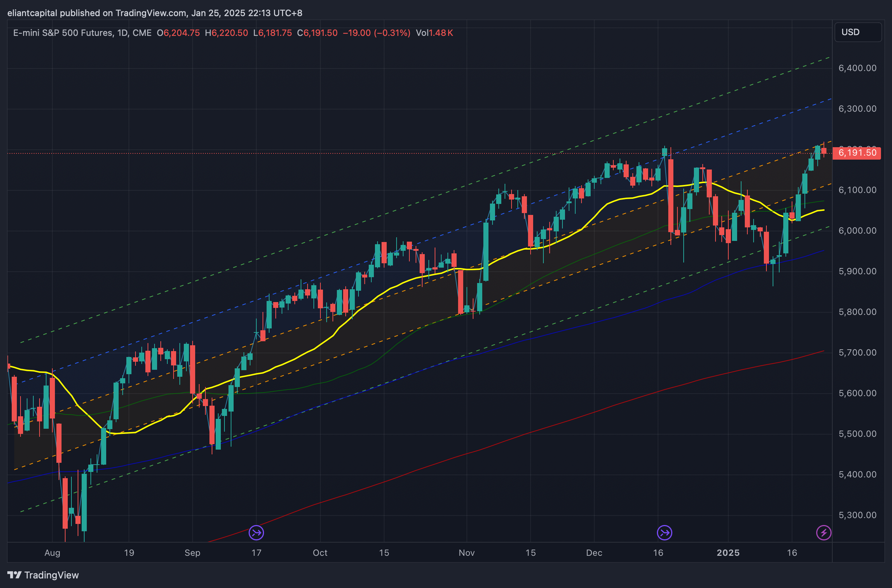This screenshot has height=588, width=892.
Task: Click the contract rollover icon near December 16
Action: click(664, 532)
